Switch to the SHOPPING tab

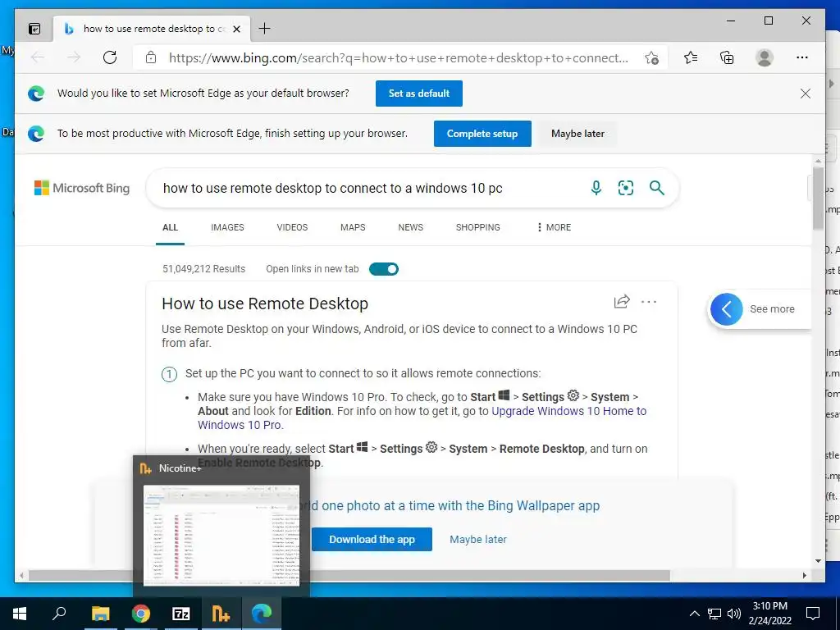[478, 228]
